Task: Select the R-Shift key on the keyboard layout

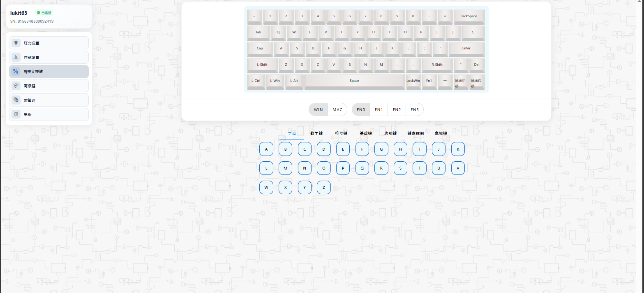Action: tap(437, 65)
